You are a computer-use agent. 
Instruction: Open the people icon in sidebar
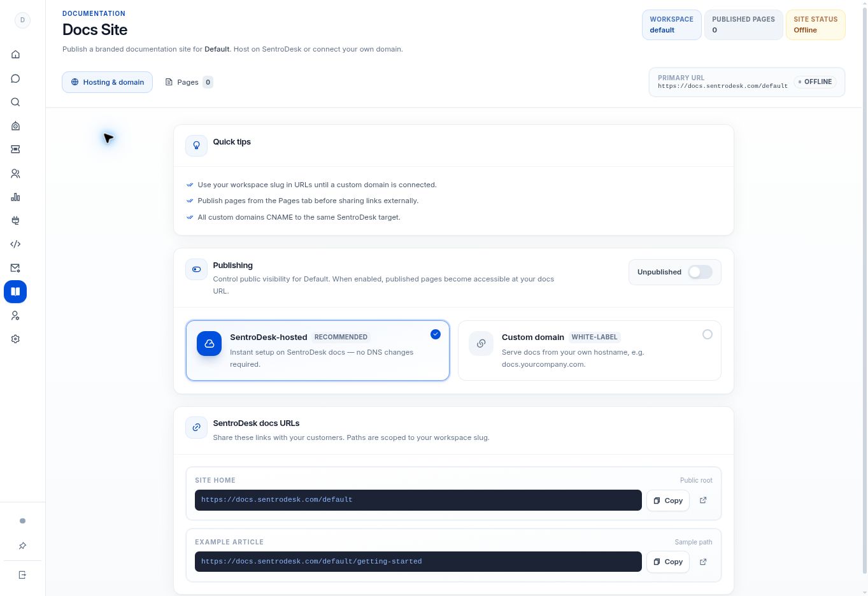[15, 173]
